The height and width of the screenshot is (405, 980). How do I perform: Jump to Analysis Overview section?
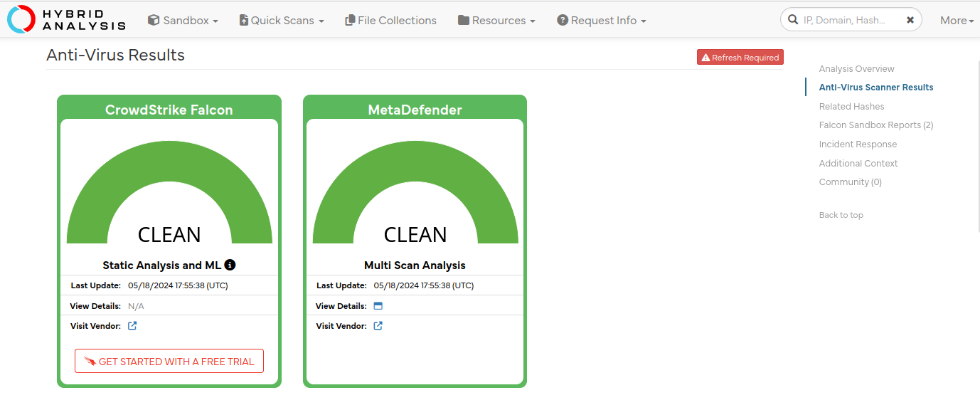pyautogui.click(x=856, y=69)
